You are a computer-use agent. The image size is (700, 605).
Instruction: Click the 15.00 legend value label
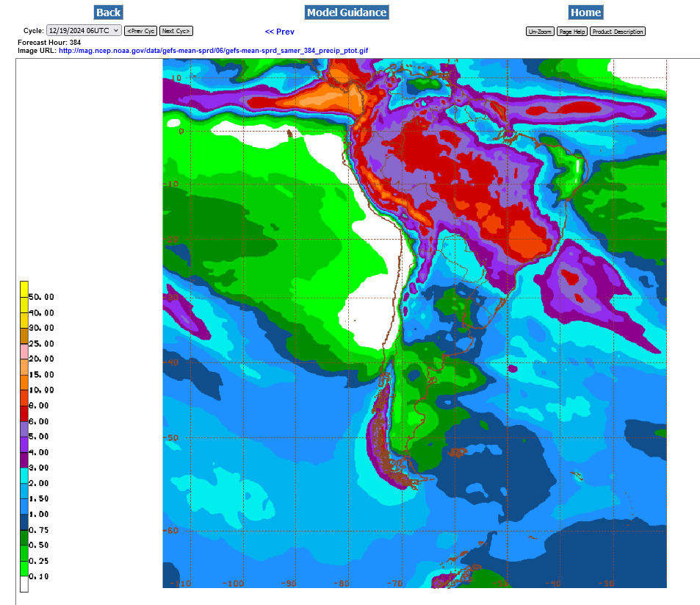[42, 374]
